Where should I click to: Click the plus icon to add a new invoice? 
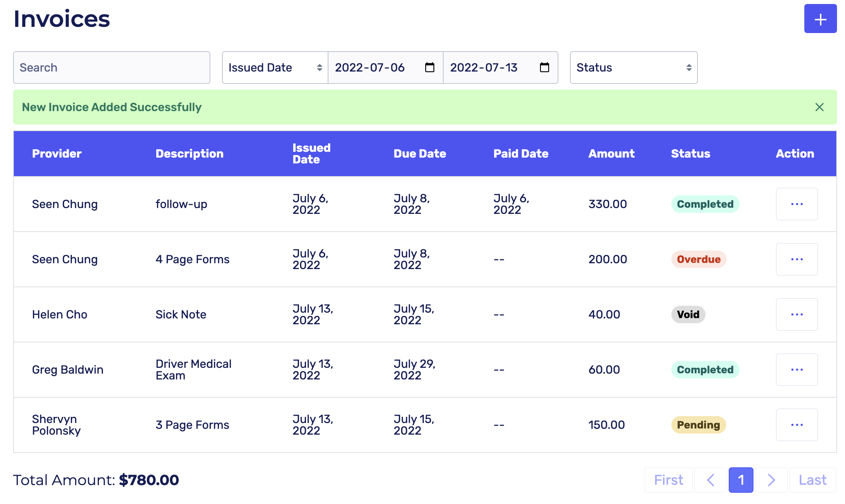(x=820, y=19)
